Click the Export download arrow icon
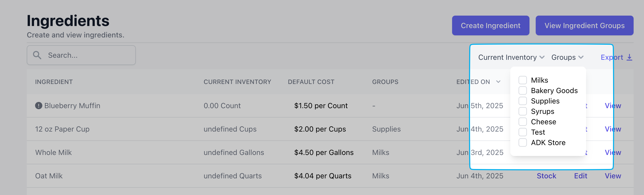 629,57
